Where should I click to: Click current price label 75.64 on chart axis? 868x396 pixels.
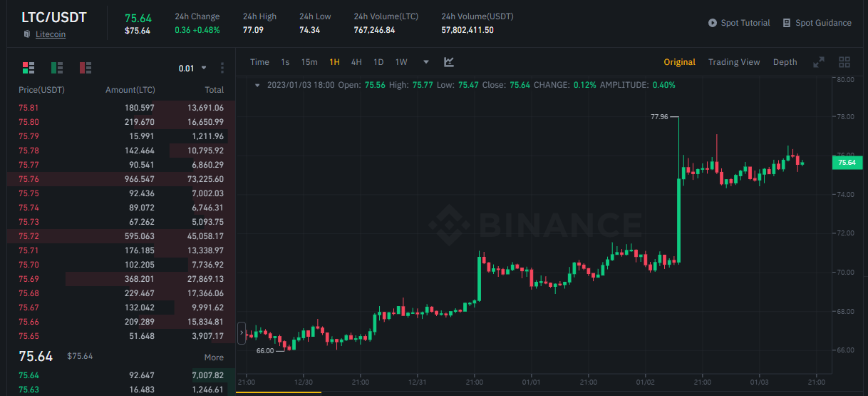[847, 163]
